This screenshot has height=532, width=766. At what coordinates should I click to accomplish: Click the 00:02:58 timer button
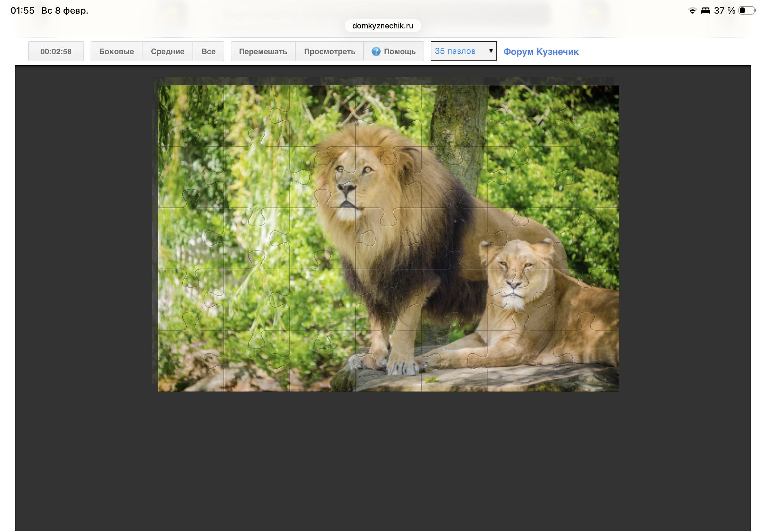(x=56, y=51)
